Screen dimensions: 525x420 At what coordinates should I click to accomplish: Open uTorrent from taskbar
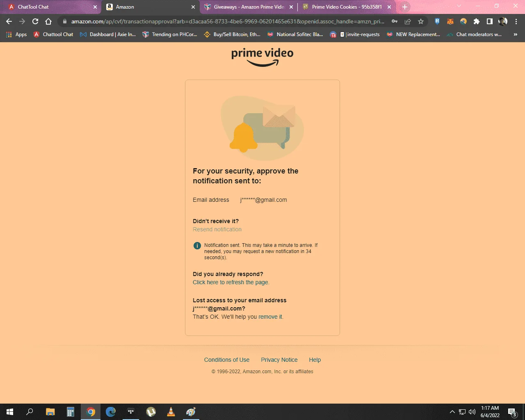(x=151, y=412)
